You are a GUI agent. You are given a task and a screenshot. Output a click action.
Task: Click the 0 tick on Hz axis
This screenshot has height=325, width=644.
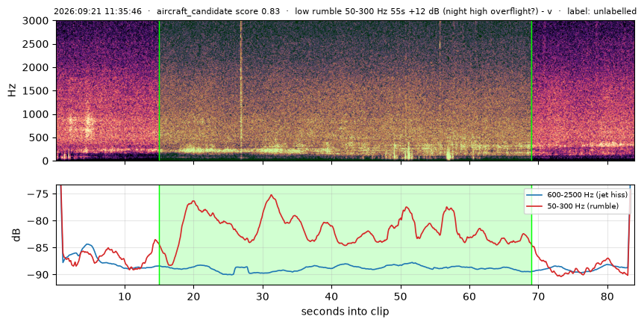(47, 161)
